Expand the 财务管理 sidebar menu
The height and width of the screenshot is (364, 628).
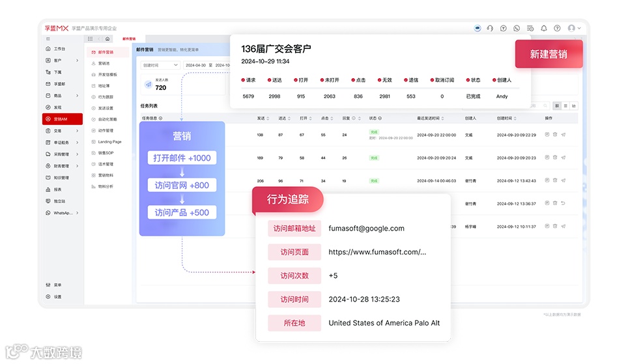tap(63, 166)
